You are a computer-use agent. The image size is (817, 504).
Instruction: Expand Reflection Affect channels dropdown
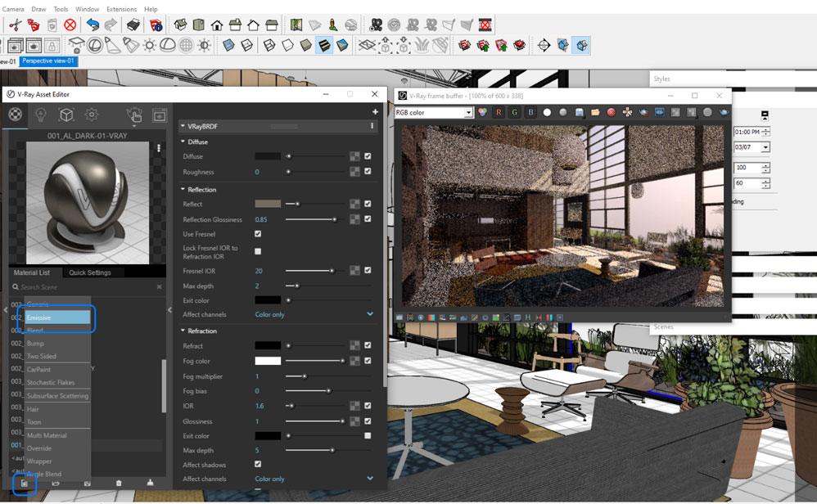coord(369,314)
